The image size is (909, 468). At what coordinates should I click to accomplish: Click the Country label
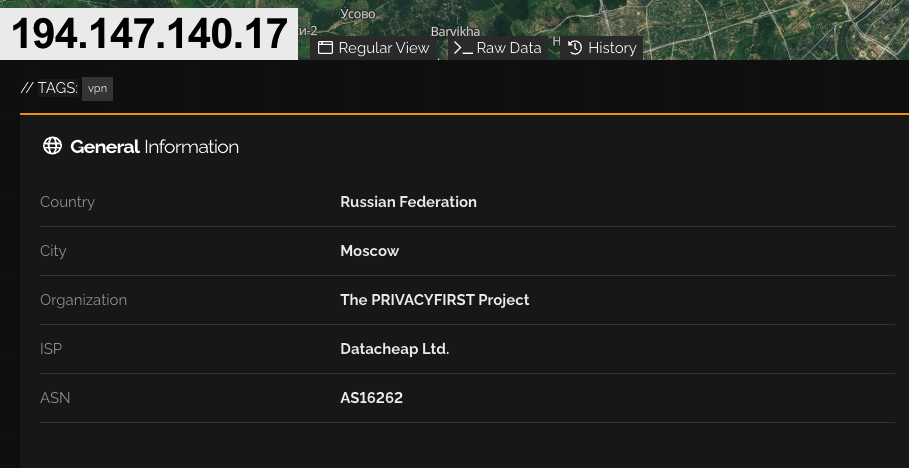67,202
